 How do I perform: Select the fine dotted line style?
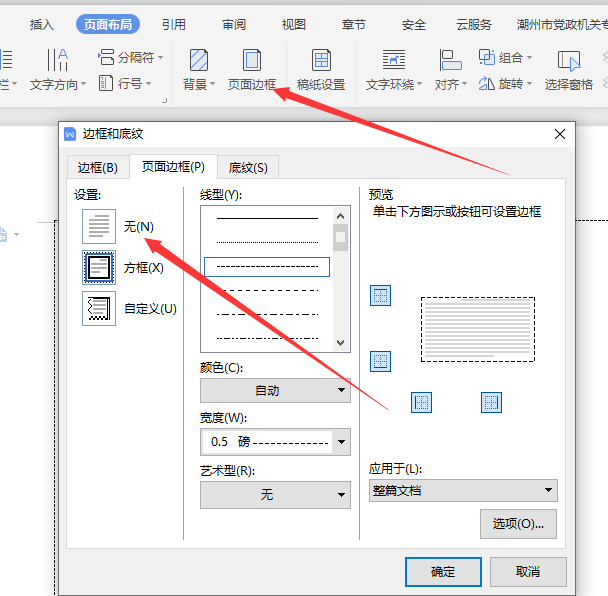267,242
